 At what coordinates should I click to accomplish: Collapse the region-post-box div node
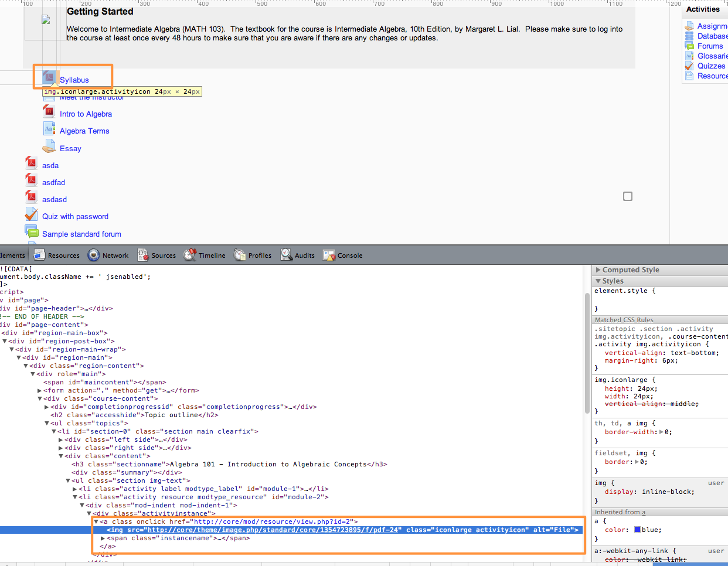(x=5, y=341)
